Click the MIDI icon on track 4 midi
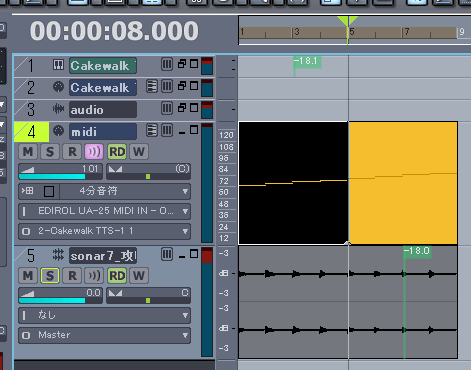Viewport: 471px width, 370px height. (58, 131)
